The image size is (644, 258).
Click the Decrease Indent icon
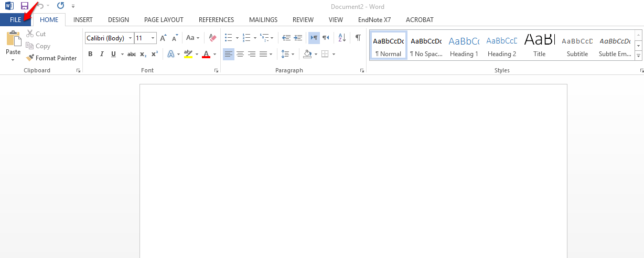[x=286, y=38]
